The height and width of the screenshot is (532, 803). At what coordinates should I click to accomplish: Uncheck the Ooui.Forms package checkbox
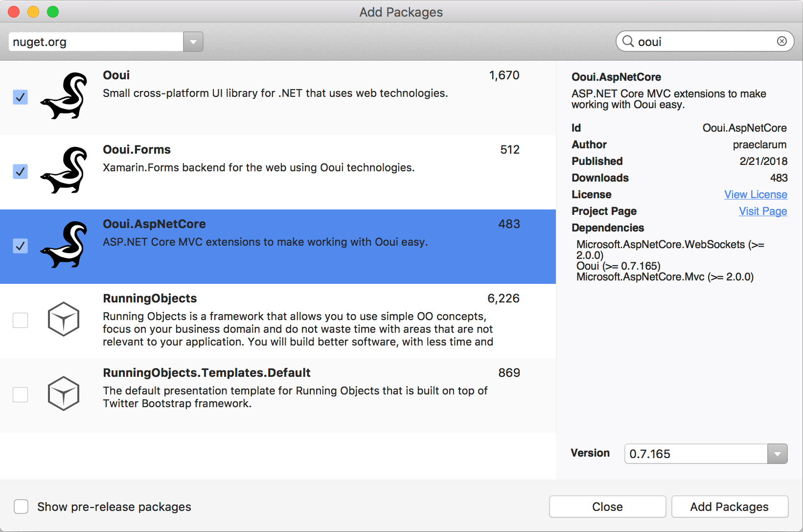click(20, 171)
